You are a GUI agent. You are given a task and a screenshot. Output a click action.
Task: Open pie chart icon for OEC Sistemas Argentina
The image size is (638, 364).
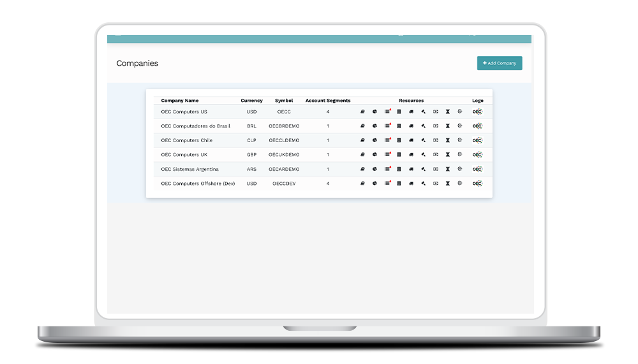375,169
